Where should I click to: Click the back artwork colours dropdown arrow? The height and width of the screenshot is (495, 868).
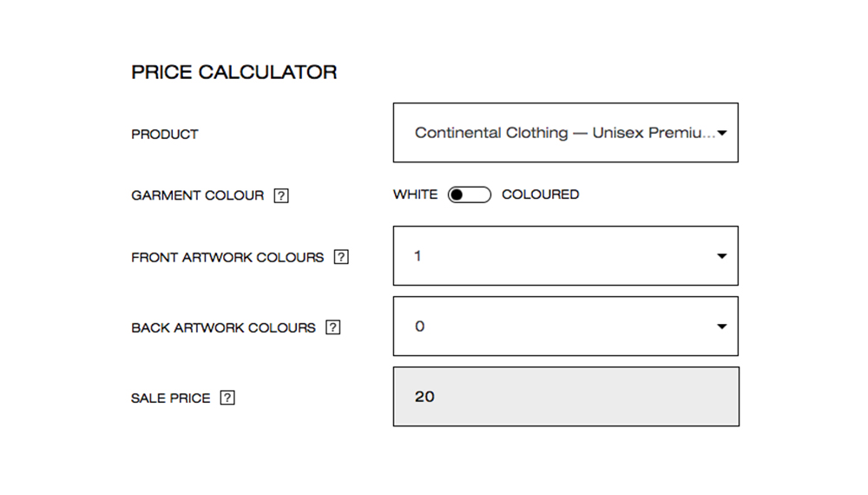click(x=722, y=327)
